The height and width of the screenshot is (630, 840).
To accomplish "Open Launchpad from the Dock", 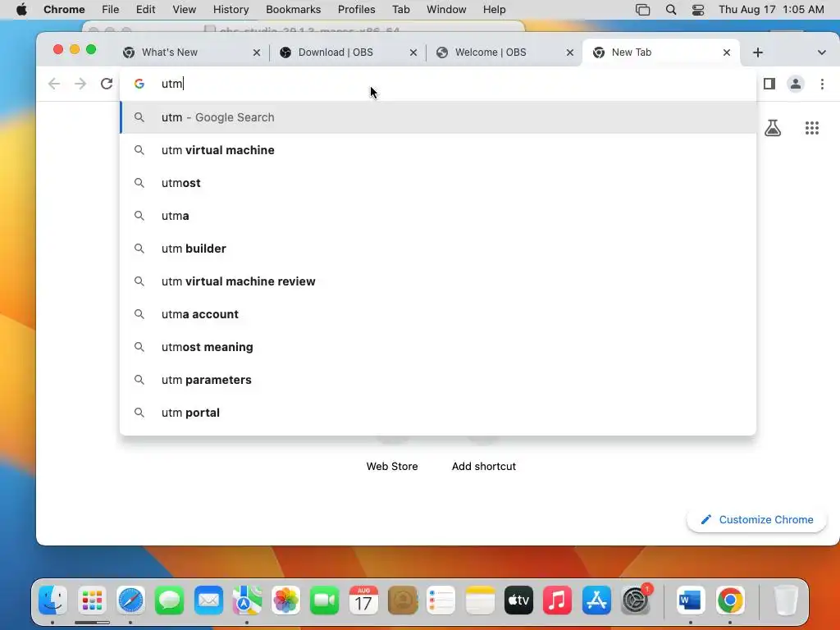I will point(92,600).
